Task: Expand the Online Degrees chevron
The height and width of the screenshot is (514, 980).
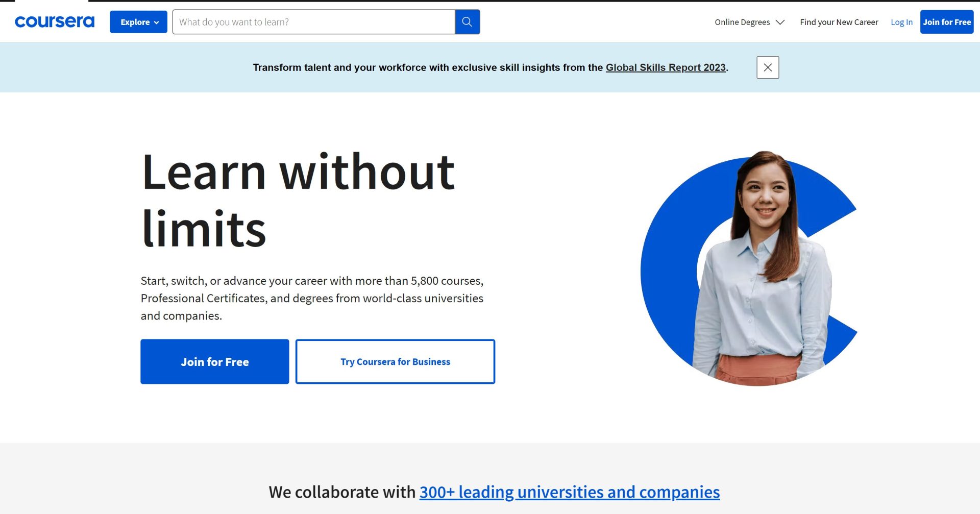Action: [x=780, y=22]
